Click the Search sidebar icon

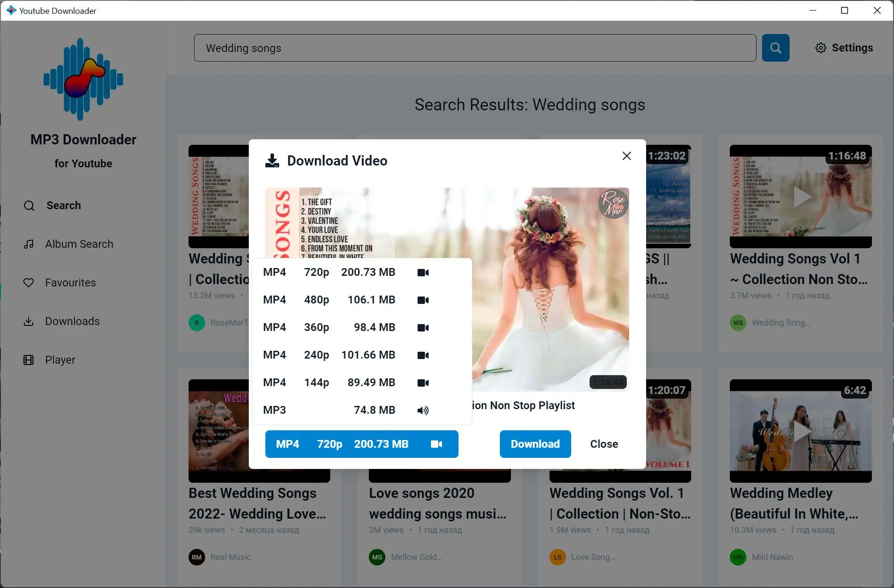point(29,206)
